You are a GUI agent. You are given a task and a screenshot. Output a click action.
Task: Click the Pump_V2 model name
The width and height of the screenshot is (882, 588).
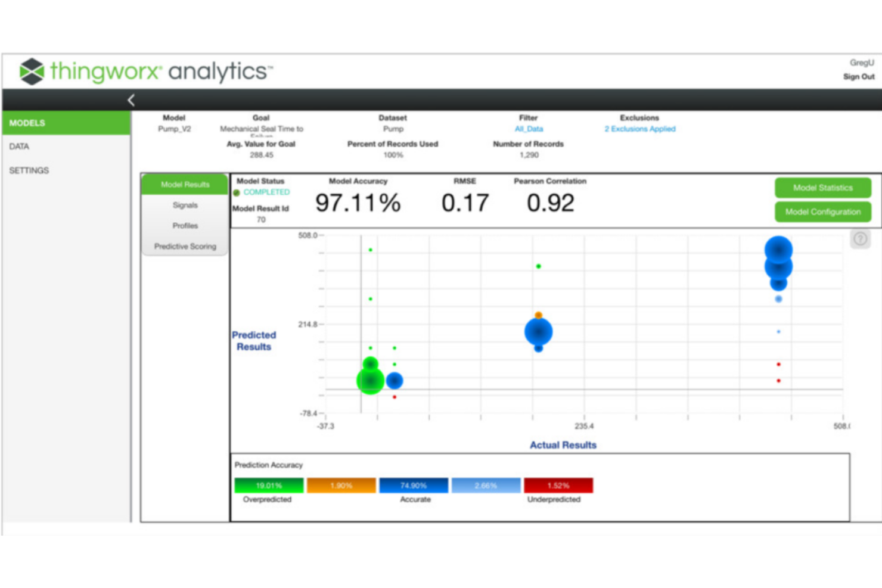[174, 129]
